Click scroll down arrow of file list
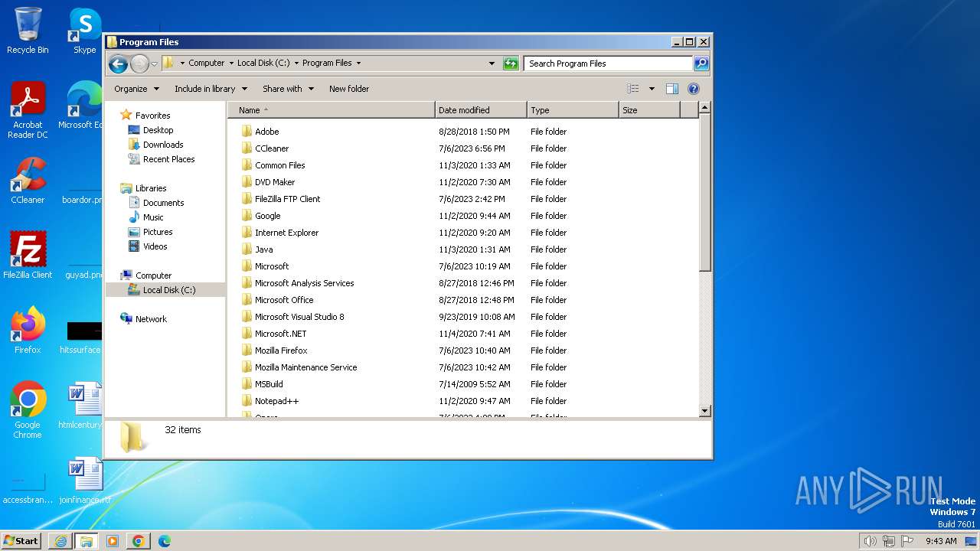980x551 pixels. point(705,411)
